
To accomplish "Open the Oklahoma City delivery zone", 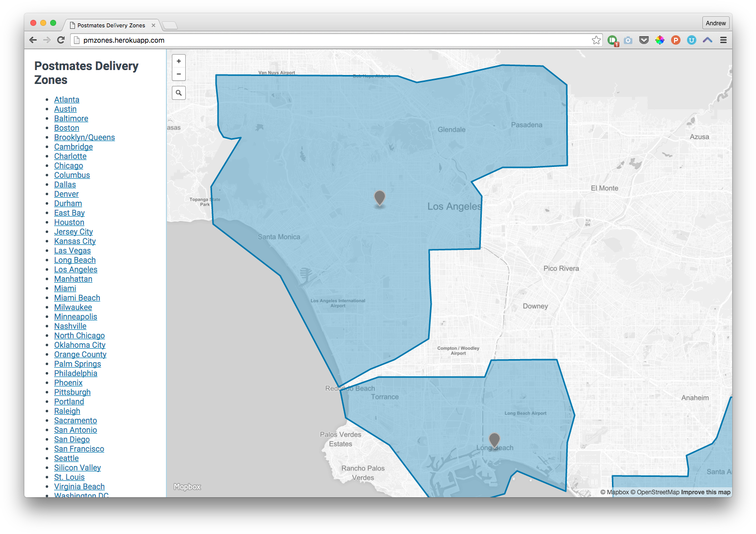I will click(79, 345).
